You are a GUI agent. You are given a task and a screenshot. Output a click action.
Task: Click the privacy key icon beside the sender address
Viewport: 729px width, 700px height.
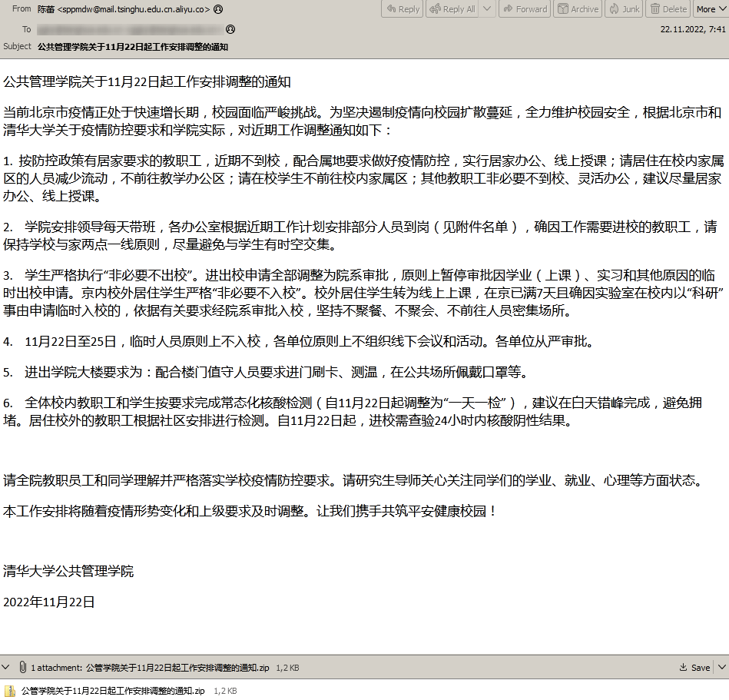pyautogui.click(x=220, y=10)
